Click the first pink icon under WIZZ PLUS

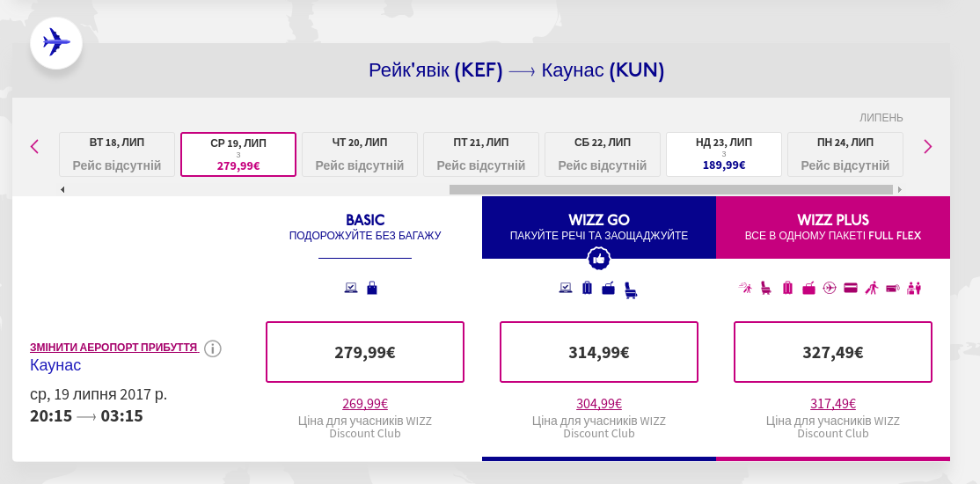(x=745, y=288)
